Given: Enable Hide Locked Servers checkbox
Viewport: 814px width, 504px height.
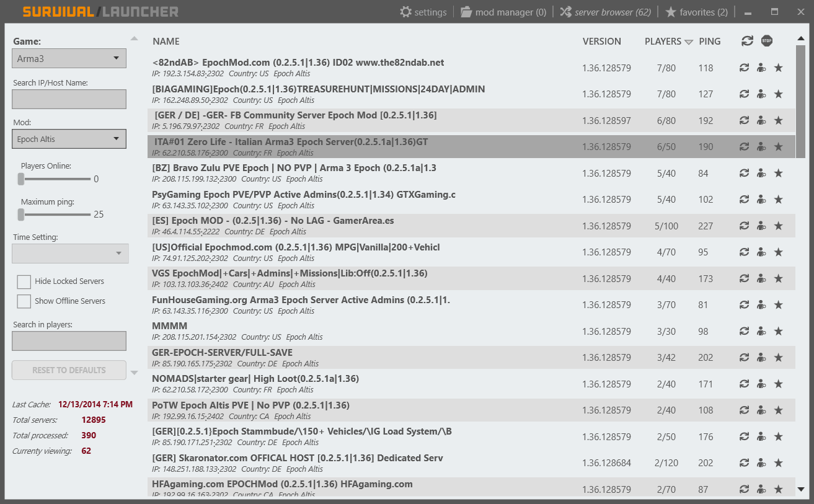Looking at the screenshot, I should point(24,281).
